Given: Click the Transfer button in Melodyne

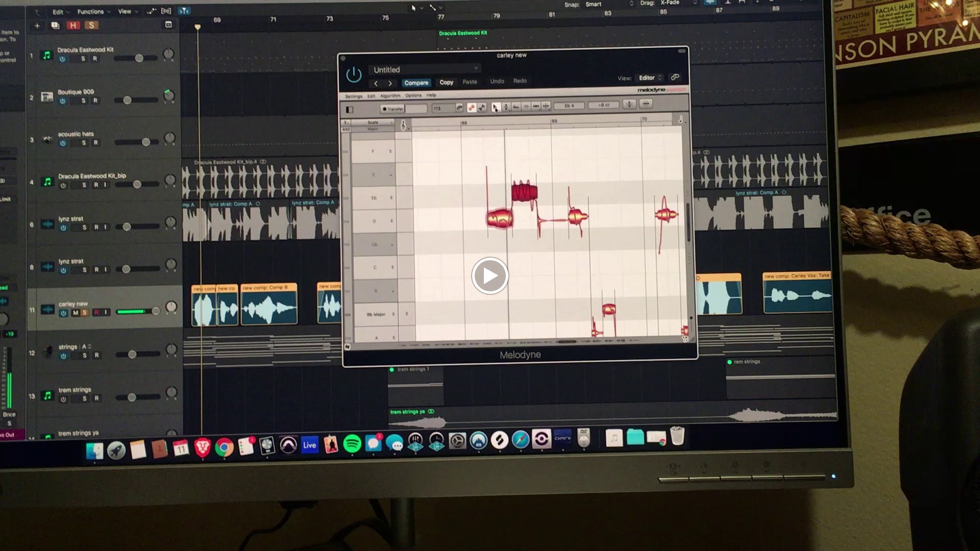Looking at the screenshot, I should pyautogui.click(x=393, y=109).
